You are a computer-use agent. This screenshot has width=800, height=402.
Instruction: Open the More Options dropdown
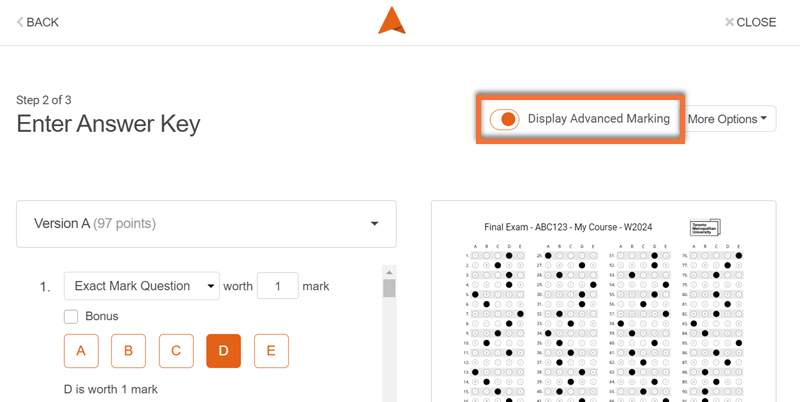click(730, 119)
